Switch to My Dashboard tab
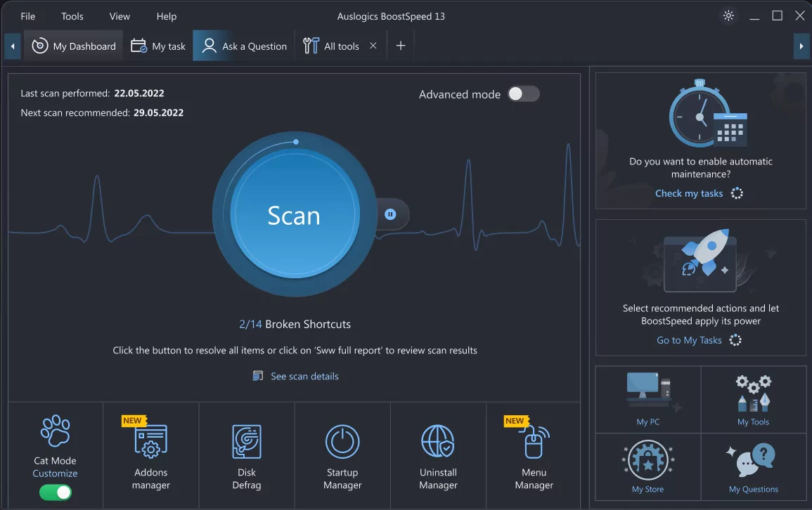Screen dimensions: 812x510 tap(74, 46)
